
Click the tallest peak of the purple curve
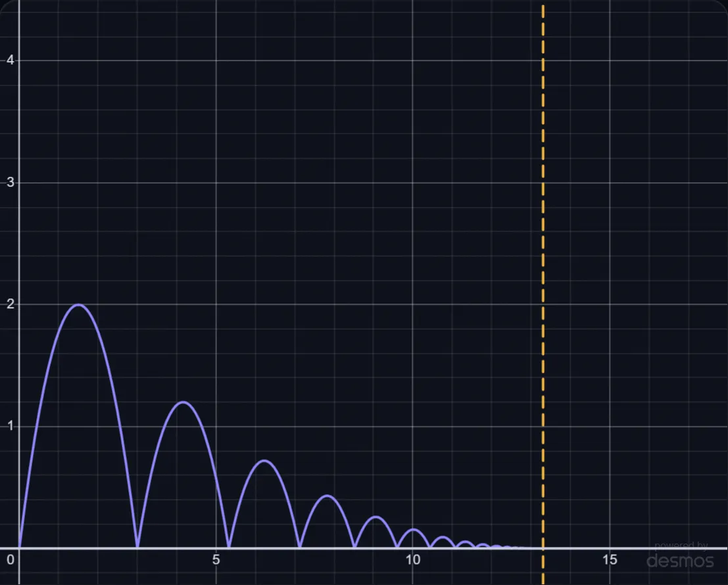(x=79, y=305)
